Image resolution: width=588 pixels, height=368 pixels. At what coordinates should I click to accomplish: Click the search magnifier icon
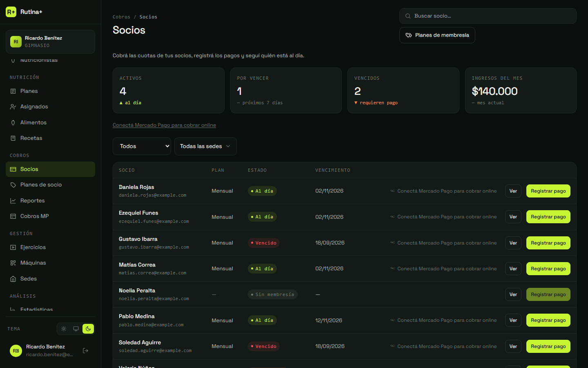coord(408,16)
